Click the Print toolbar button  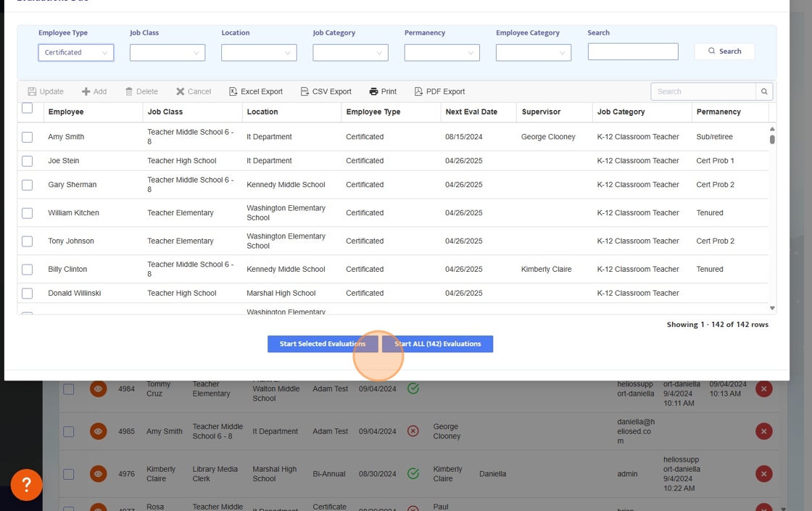[383, 91]
